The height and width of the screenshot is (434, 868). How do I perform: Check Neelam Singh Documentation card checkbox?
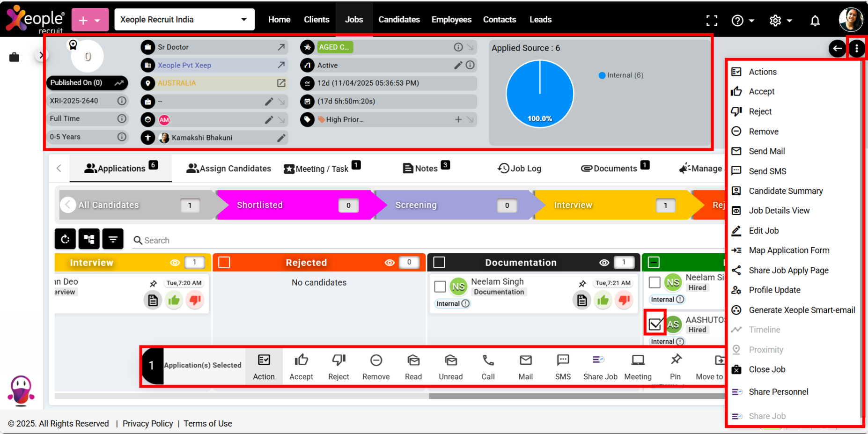point(440,286)
